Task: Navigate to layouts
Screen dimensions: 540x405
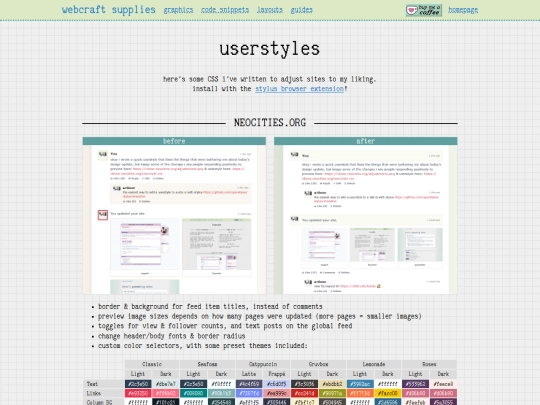Action: (x=270, y=10)
